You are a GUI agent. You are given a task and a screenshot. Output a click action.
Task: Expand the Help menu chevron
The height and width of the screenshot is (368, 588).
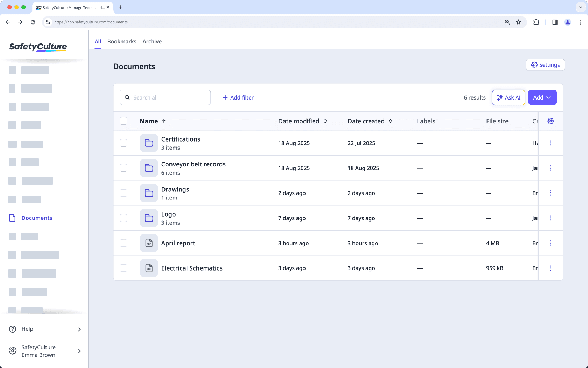click(x=79, y=329)
